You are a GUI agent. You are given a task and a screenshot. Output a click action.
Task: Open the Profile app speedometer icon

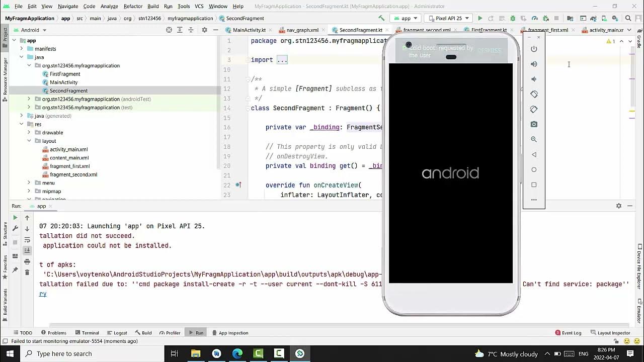[x=534, y=18]
